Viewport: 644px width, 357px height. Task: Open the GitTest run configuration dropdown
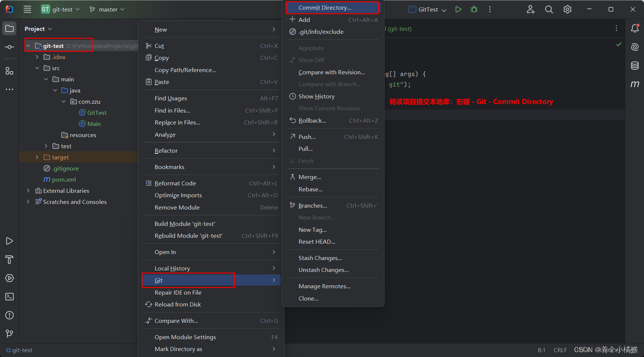point(427,9)
